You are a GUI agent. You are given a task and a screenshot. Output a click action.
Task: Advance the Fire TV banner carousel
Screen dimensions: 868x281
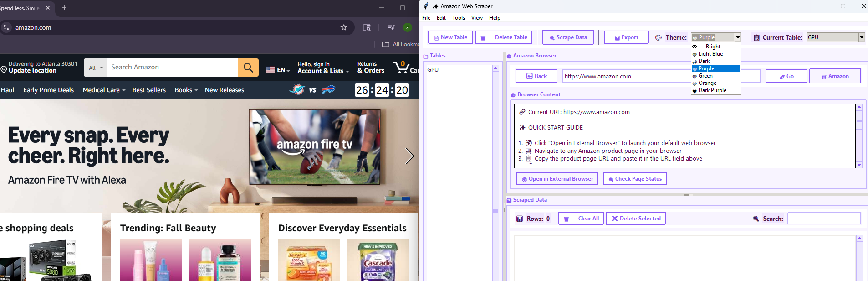click(409, 156)
